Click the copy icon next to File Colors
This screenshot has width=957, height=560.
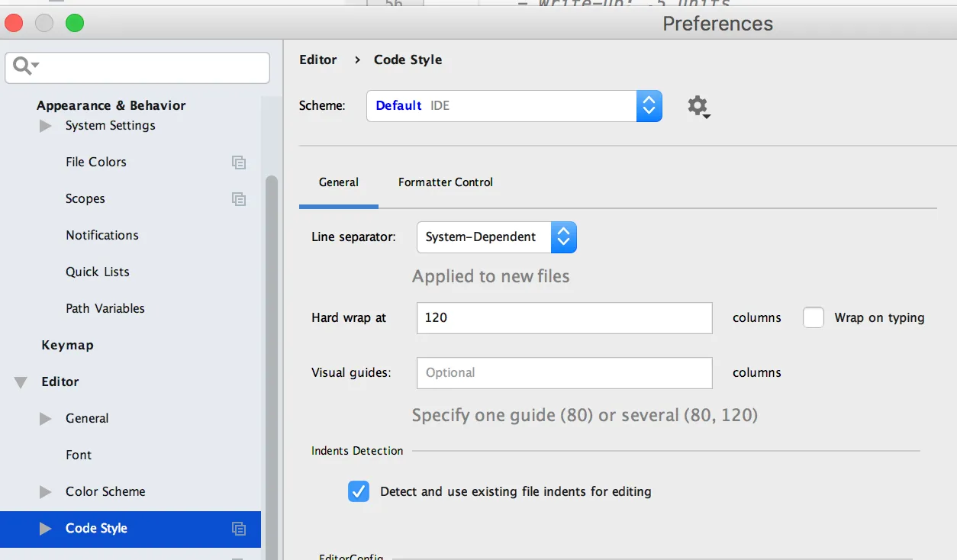pyautogui.click(x=239, y=163)
